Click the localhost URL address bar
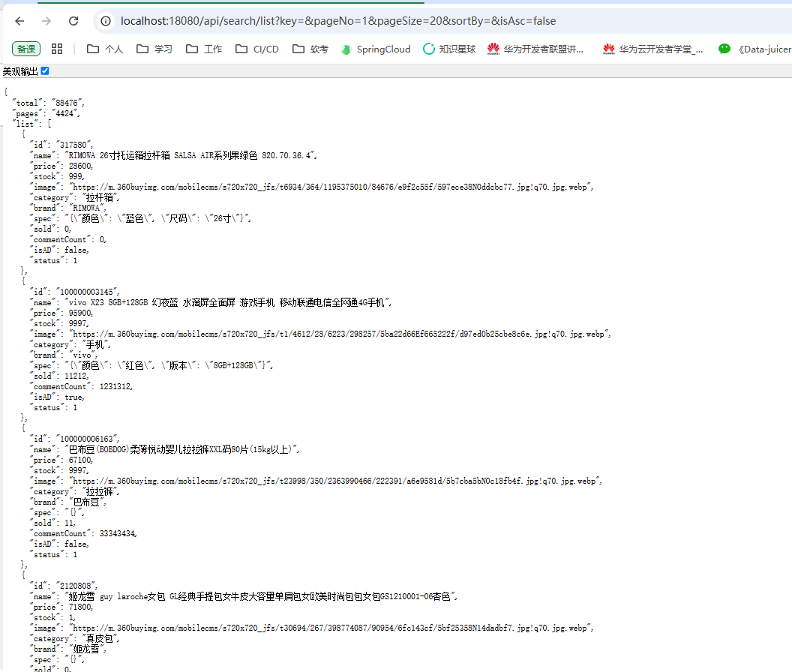This screenshot has width=792, height=672. 338,21
